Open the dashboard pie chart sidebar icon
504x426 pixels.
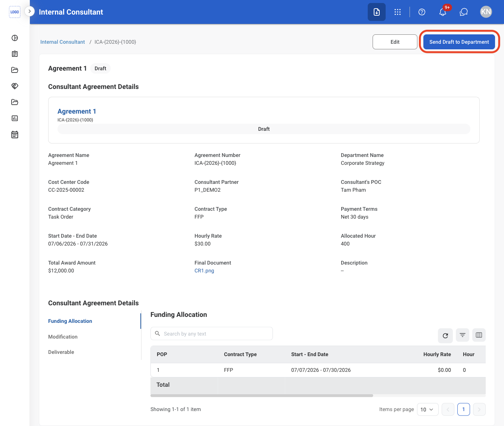15,38
